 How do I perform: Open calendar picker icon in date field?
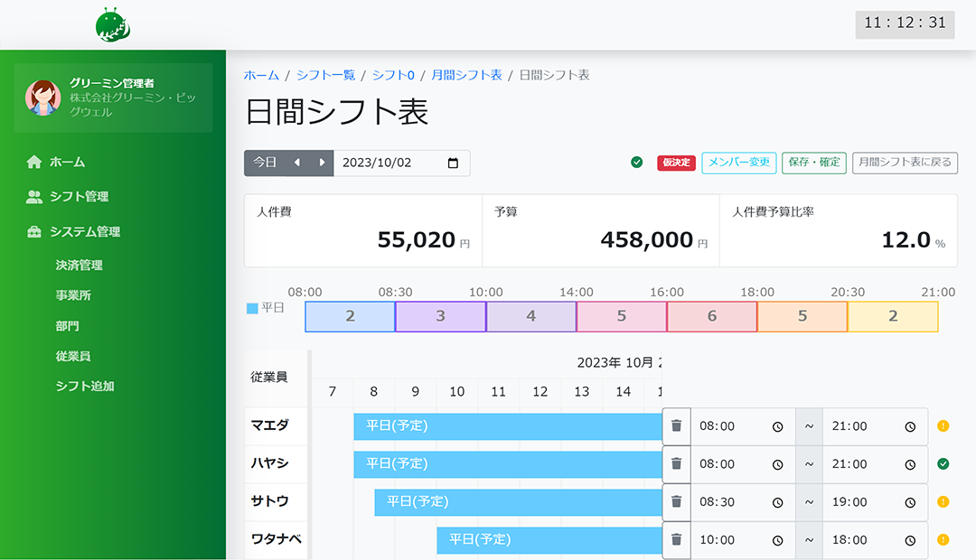[454, 163]
